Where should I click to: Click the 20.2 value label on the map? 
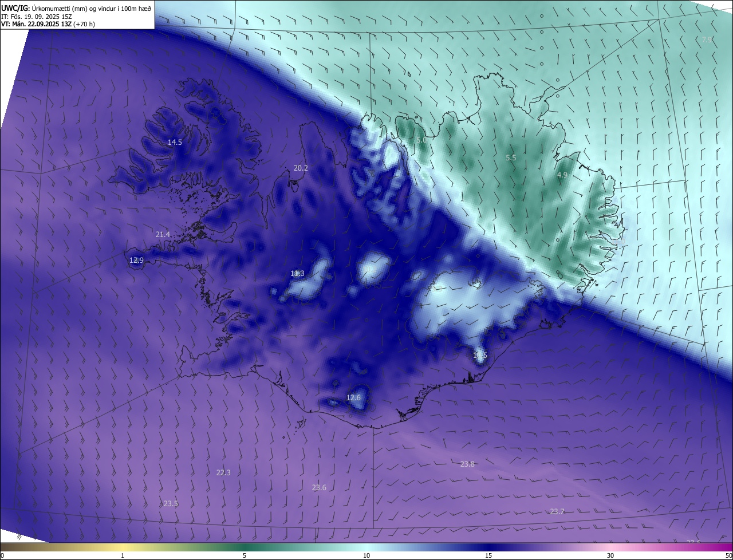[x=301, y=168]
